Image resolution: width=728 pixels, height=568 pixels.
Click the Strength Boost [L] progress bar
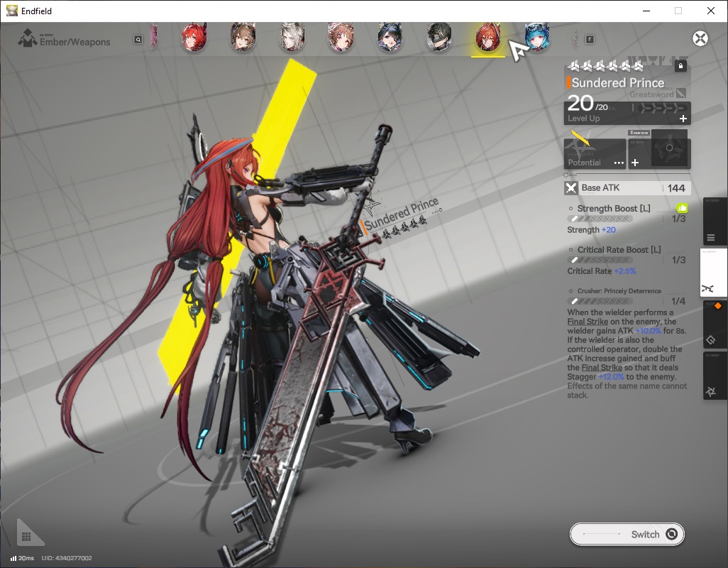click(600, 218)
